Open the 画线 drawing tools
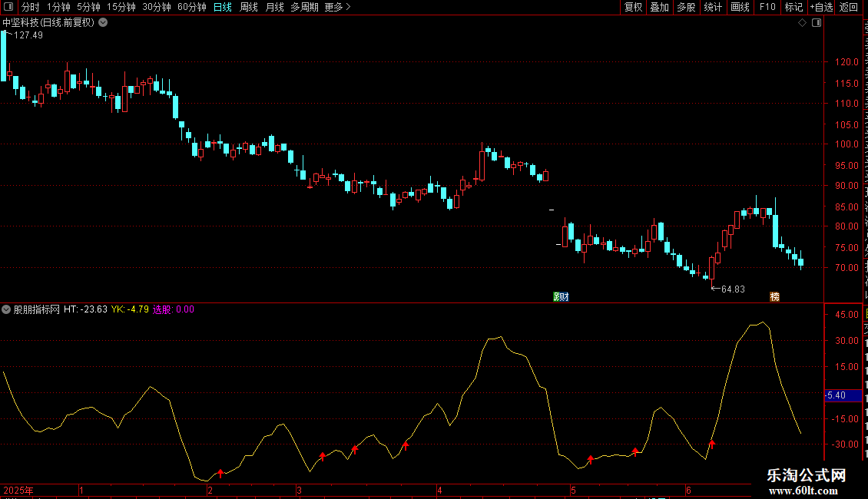The width and height of the screenshot is (868, 499). (x=740, y=7)
